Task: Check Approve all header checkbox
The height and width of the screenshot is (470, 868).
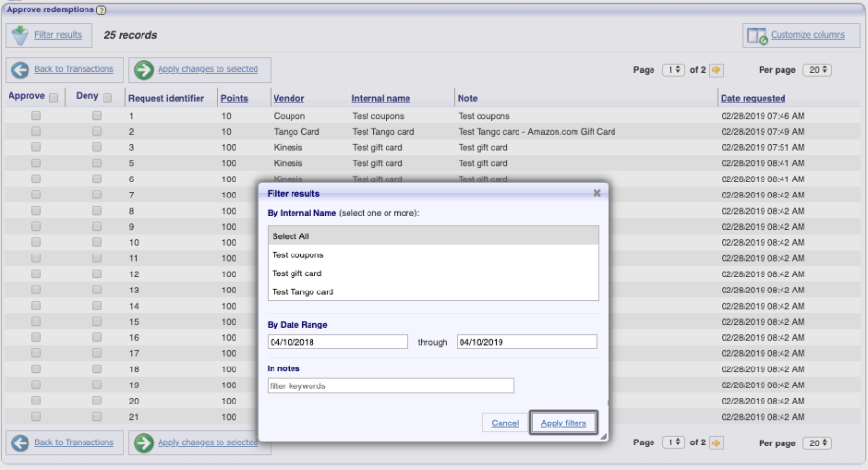Action: click(x=54, y=98)
